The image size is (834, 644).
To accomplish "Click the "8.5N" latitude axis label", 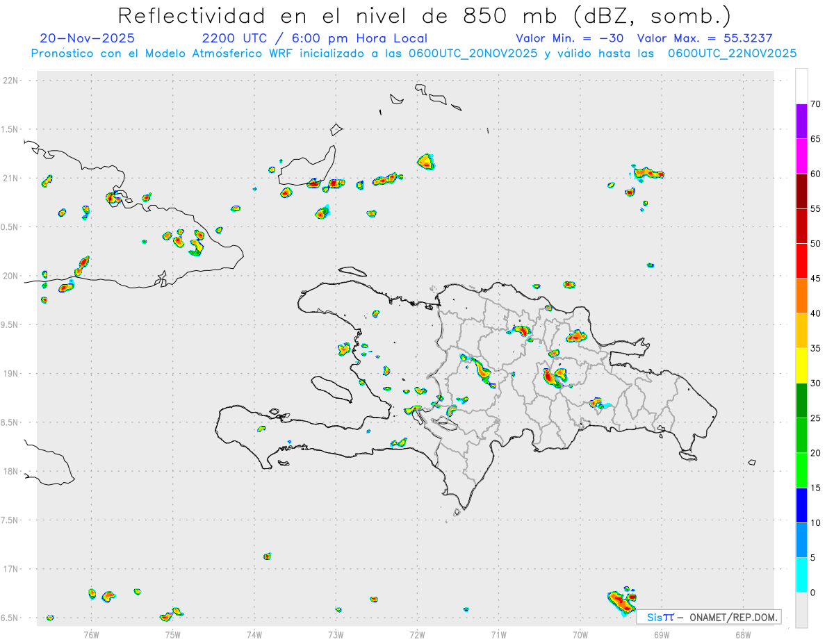I will [x=10, y=422].
